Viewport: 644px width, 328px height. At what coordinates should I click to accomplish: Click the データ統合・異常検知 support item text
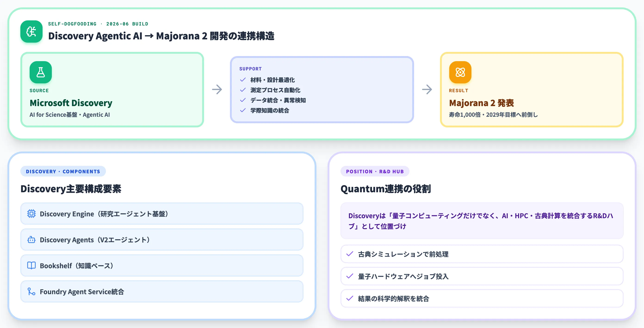pyautogui.click(x=278, y=100)
